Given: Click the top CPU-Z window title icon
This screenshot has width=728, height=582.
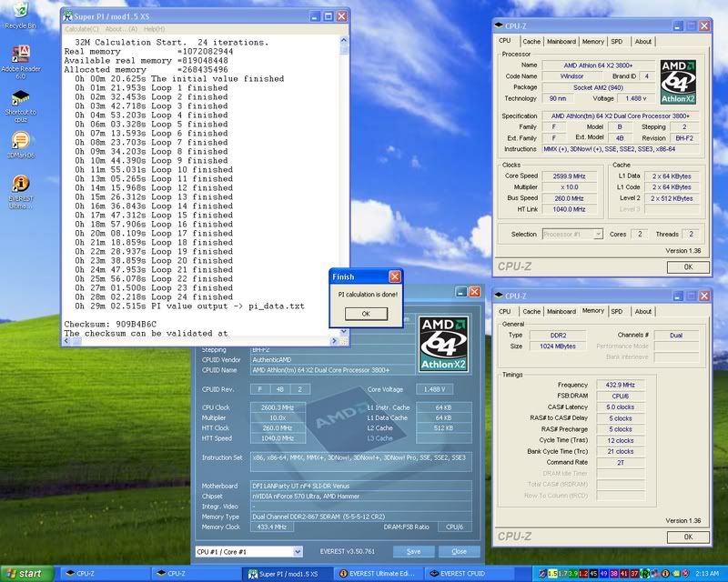Looking at the screenshot, I should tap(499, 25).
